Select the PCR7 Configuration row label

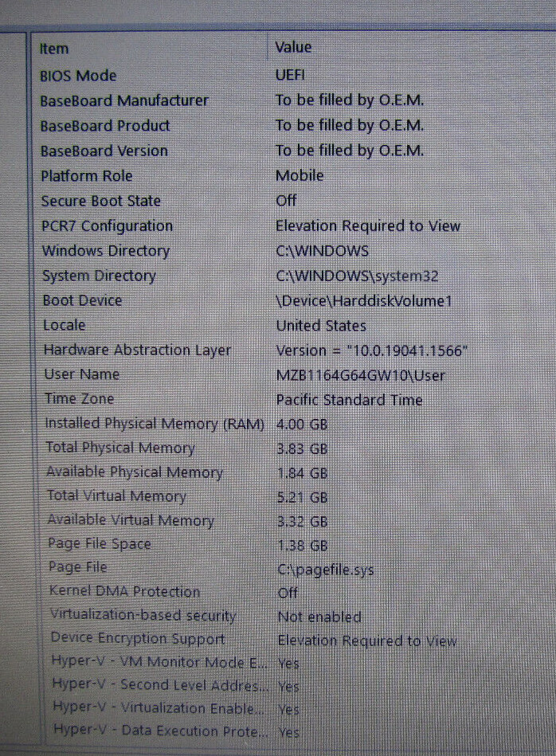tap(107, 226)
